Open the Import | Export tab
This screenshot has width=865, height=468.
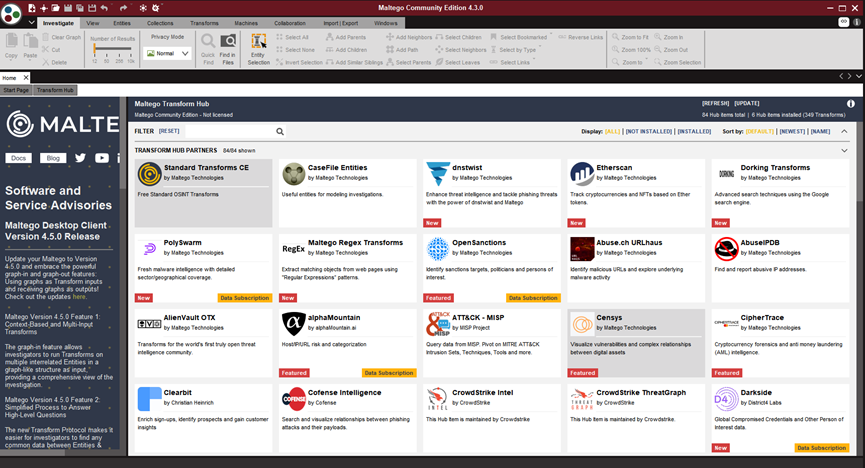coord(340,23)
